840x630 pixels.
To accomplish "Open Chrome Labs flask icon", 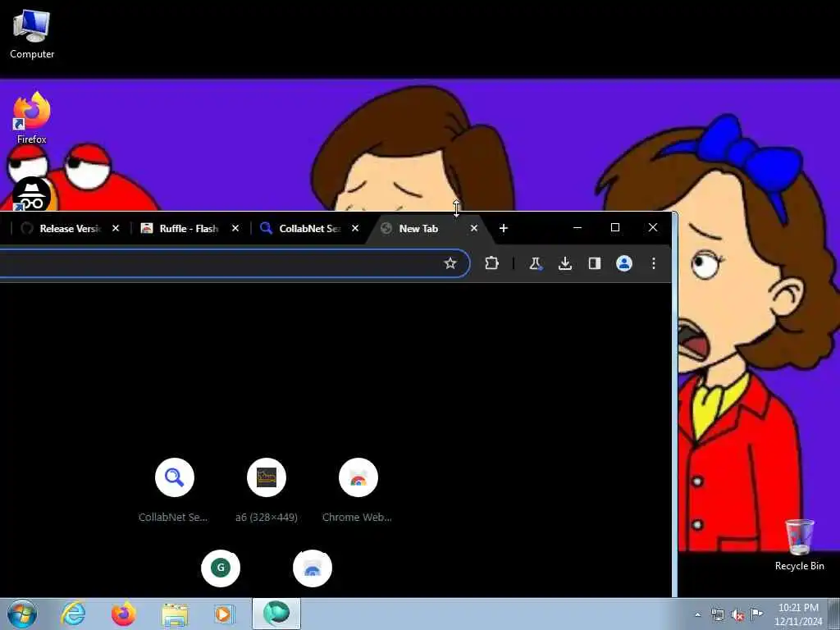I will pyautogui.click(x=535, y=263).
